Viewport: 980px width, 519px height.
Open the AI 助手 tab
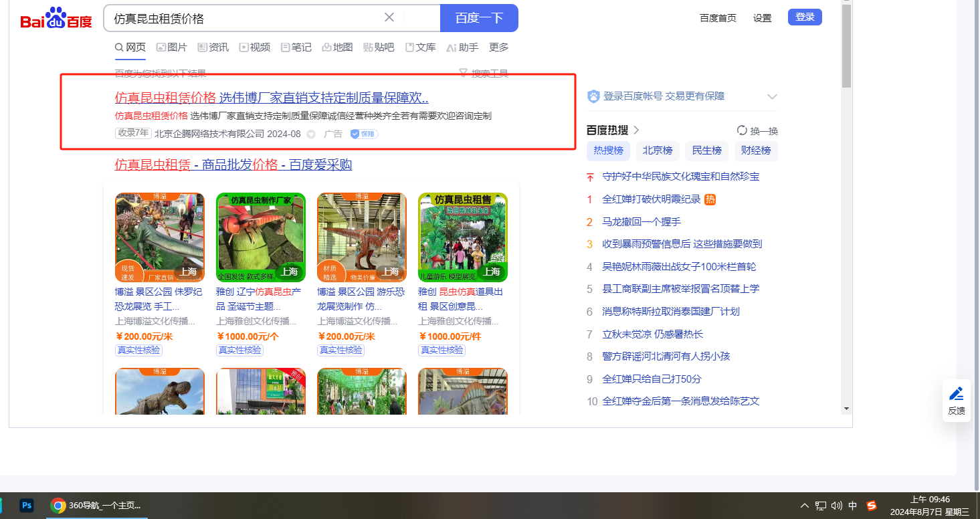point(462,47)
